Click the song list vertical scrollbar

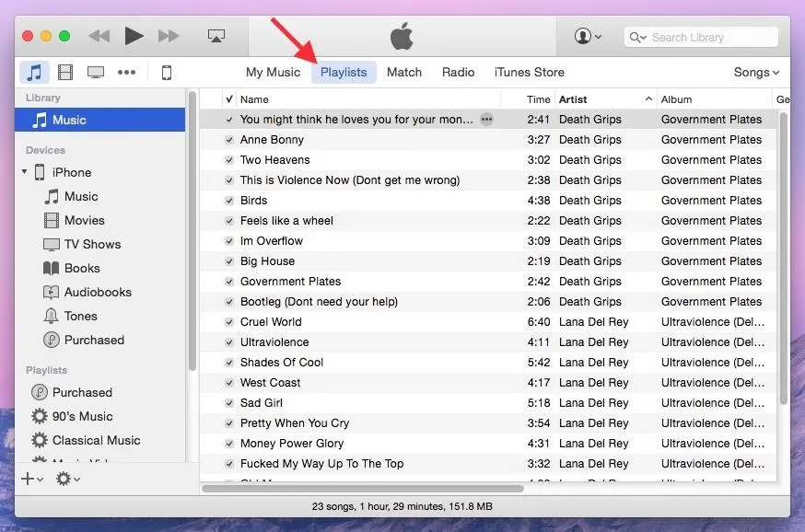point(784,258)
